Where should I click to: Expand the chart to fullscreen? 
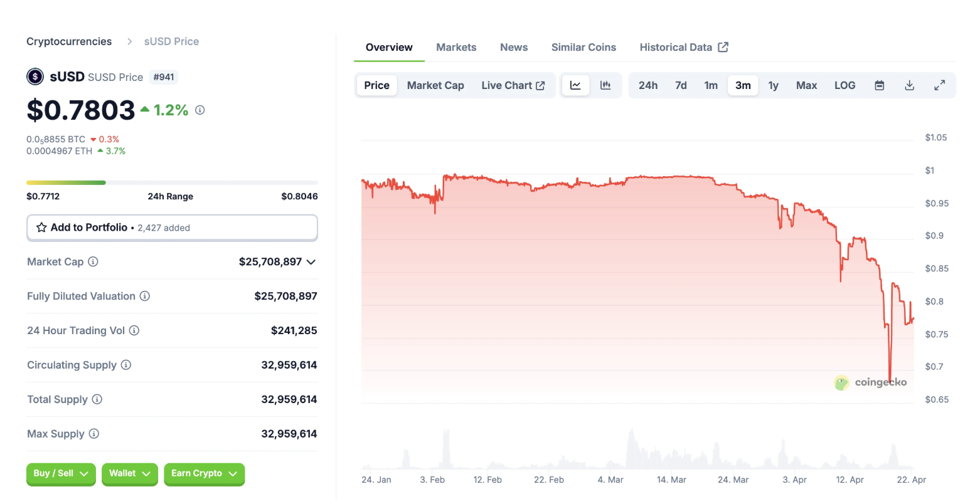940,85
